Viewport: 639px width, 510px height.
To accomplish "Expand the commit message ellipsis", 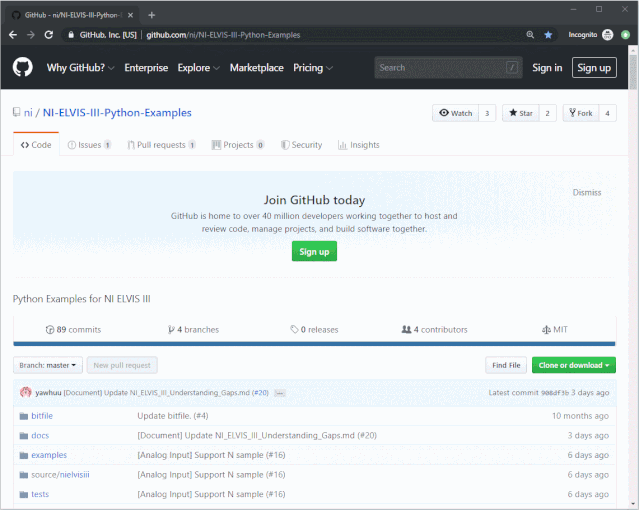I will click(280, 393).
